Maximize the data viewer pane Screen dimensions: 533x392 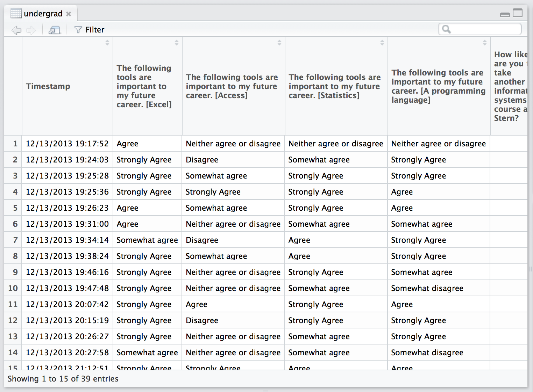518,13
